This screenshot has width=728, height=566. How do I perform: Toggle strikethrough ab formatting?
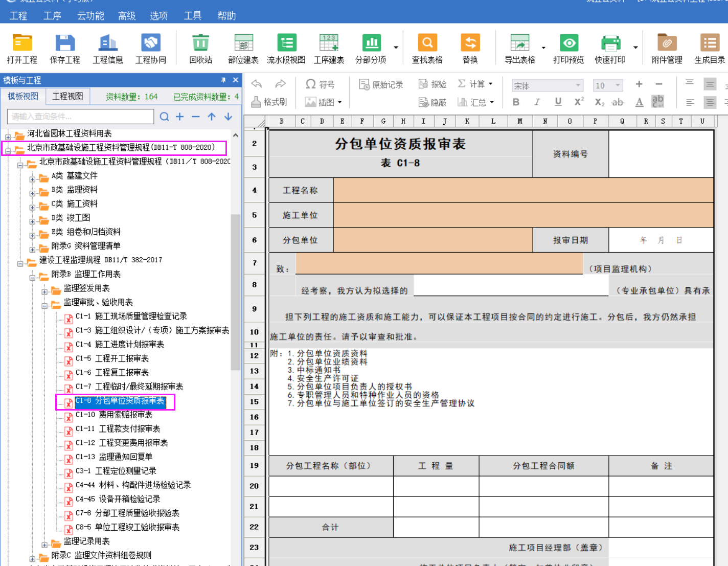(618, 102)
